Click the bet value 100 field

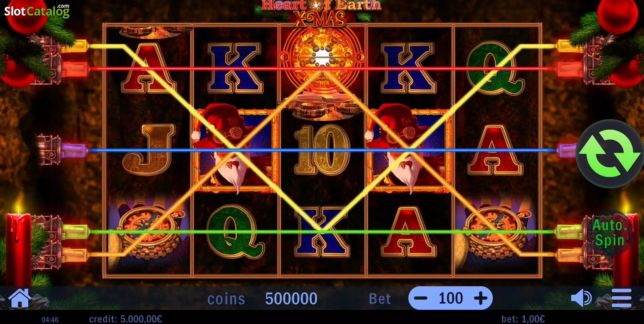[450, 298]
